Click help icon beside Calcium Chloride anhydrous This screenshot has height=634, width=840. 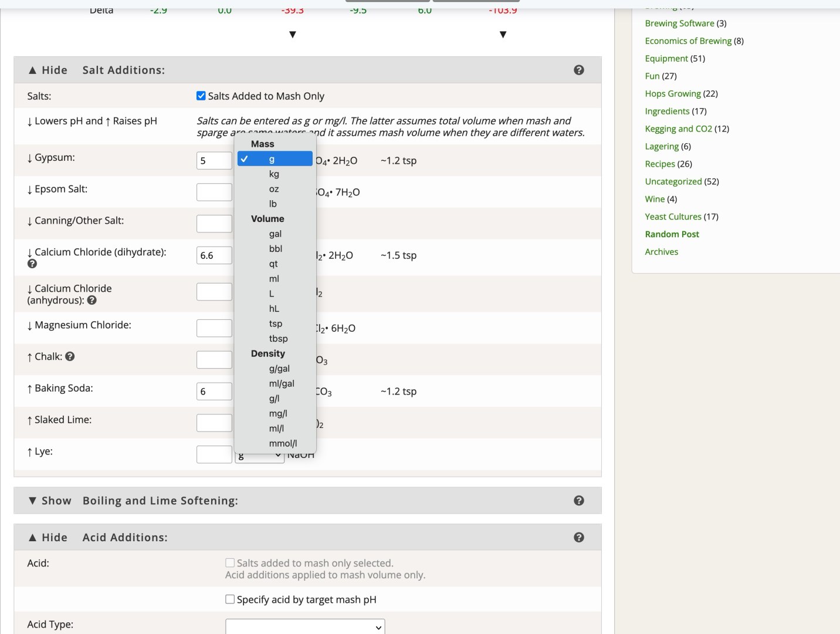point(92,301)
